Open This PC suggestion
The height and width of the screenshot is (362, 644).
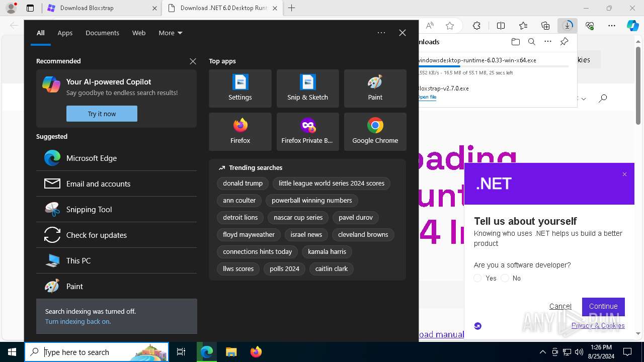[116, 260]
